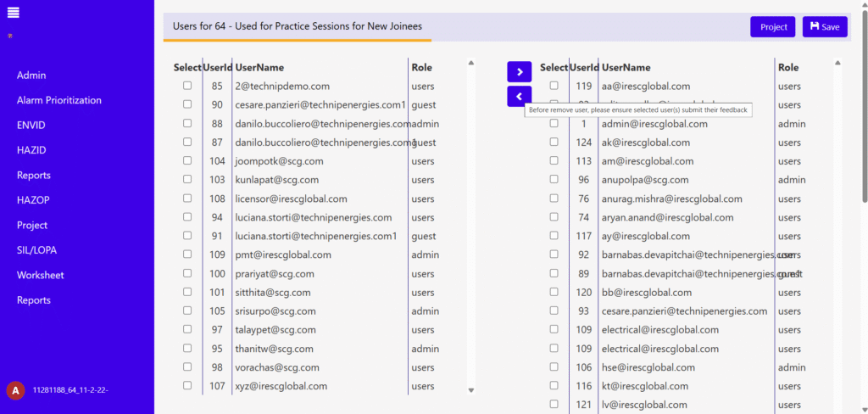The height and width of the screenshot is (414, 868).
Task: Check the box for anupolpa@scg.com
Action: [x=554, y=179]
